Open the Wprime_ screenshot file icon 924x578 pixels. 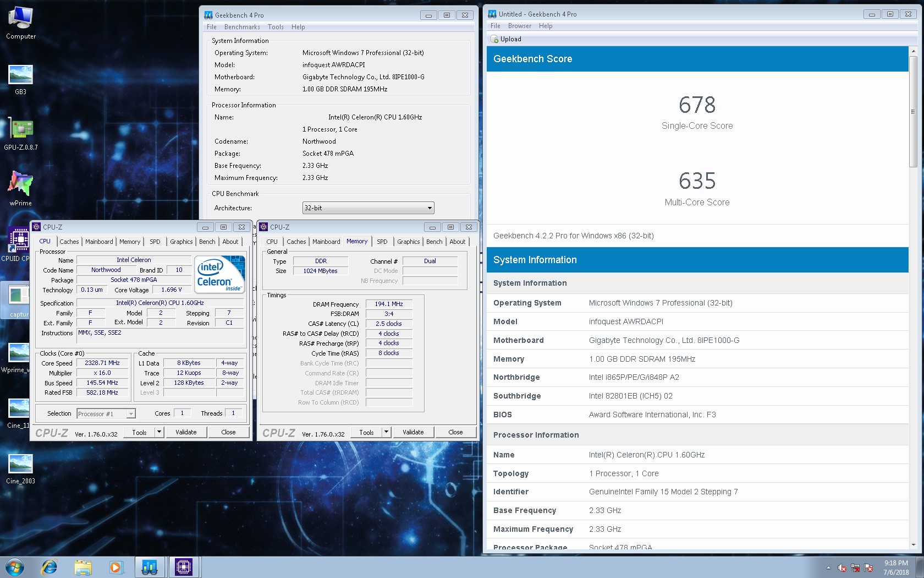[x=15, y=357]
